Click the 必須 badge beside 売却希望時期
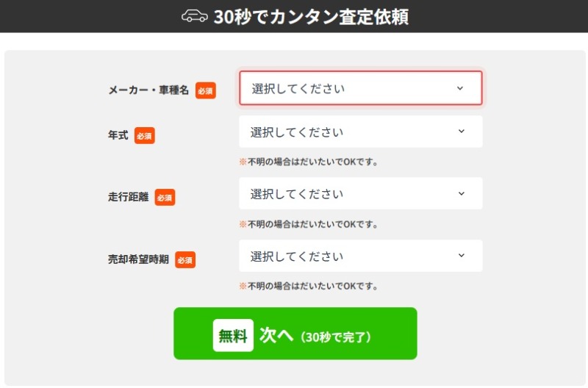588x388 pixels. click(x=185, y=259)
